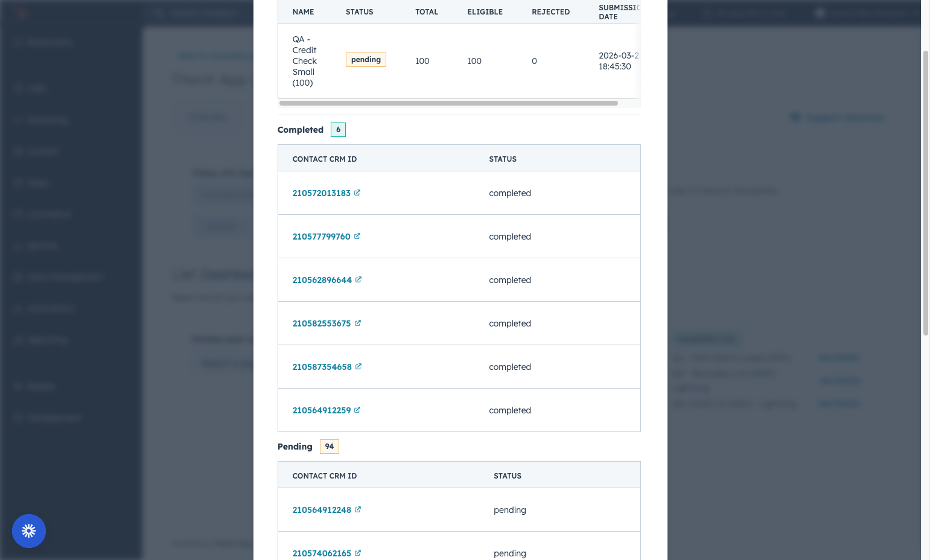Image resolution: width=930 pixels, height=560 pixels.
Task: Click the "completed" status for 210587354658
Action: [510, 367]
